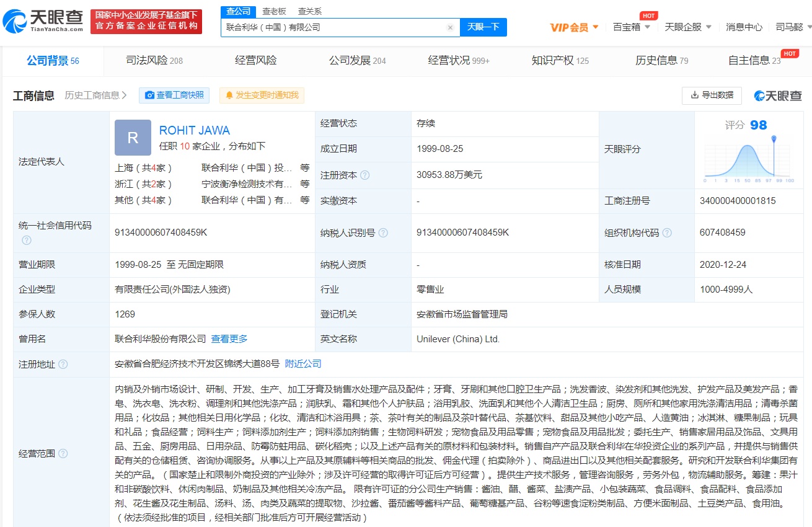Switch to the 历史信息 tab

[661, 60]
